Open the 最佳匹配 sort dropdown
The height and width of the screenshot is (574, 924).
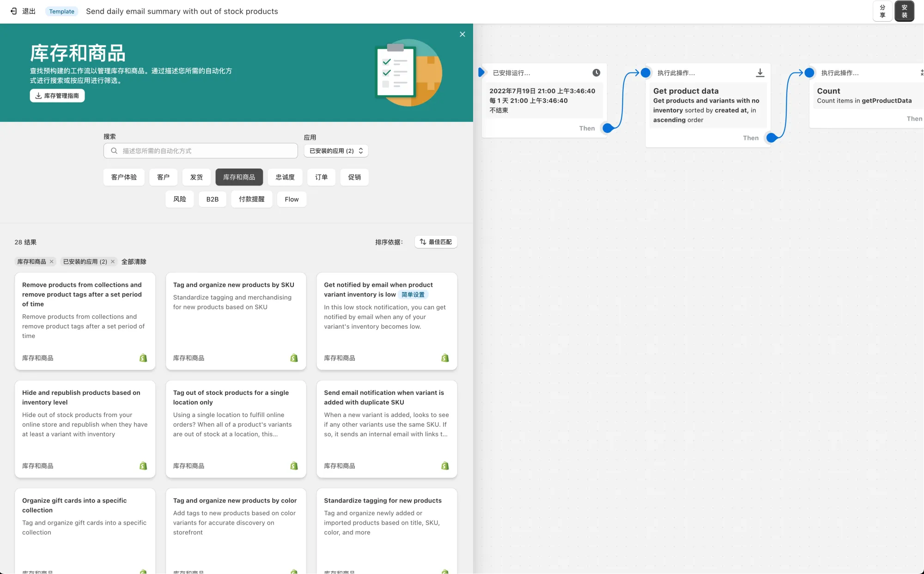(436, 242)
